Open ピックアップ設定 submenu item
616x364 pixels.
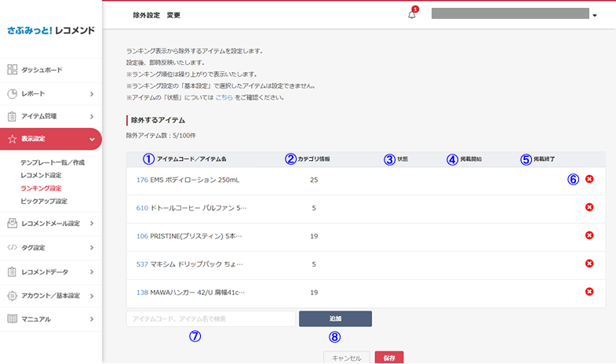(44, 201)
